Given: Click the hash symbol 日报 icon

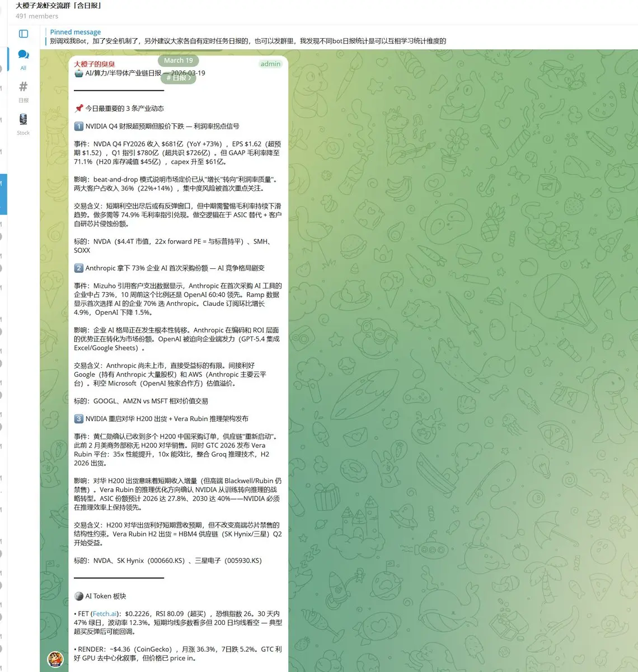Looking at the screenshot, I should click(24, 87).
